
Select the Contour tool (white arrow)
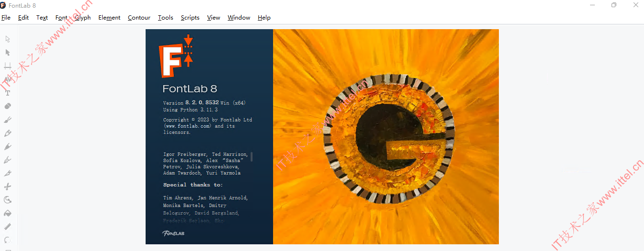click(x=8, y=39)
